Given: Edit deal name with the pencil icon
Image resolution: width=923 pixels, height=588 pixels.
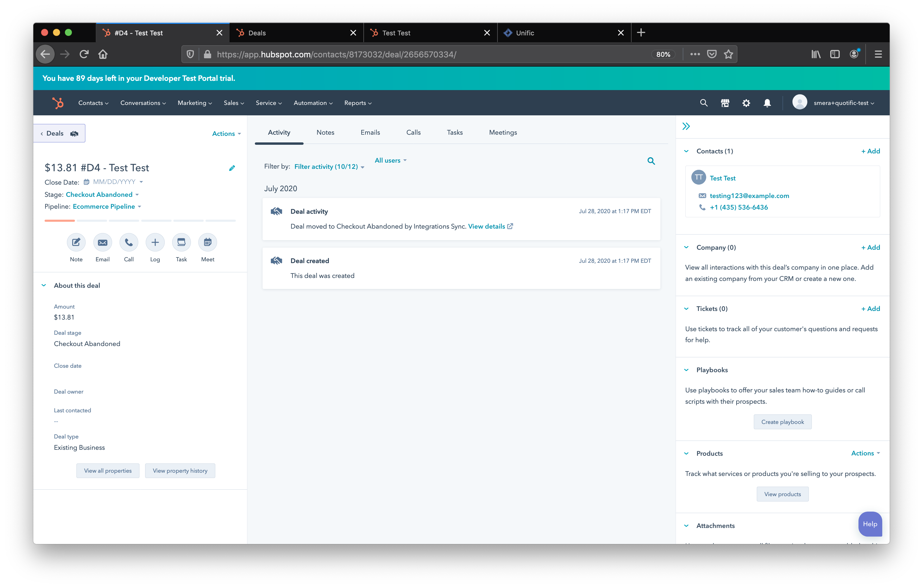Looking at the screenshot, I should (x=232, y=168).
